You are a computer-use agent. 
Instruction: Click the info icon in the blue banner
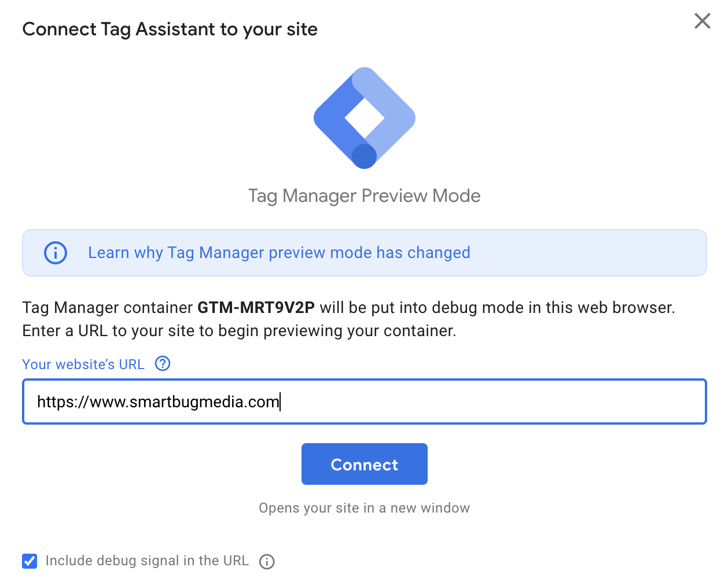click(56, 253)
